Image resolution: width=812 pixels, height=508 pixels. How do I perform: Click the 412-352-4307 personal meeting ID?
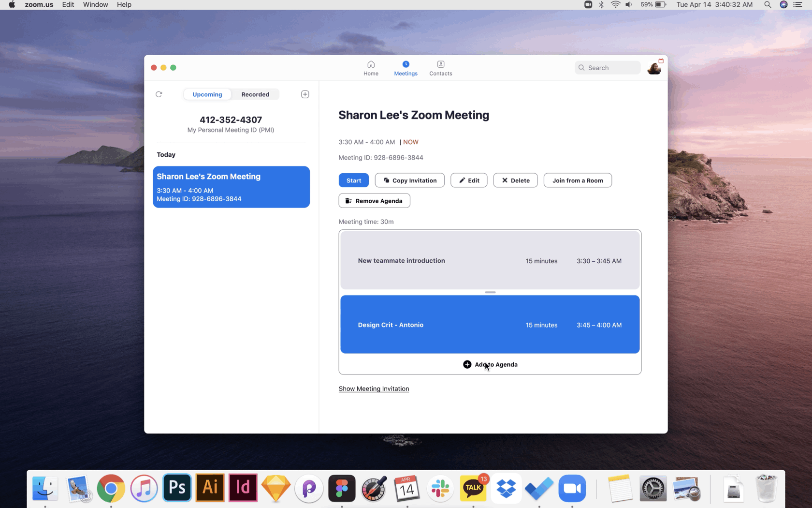(231, 120)
